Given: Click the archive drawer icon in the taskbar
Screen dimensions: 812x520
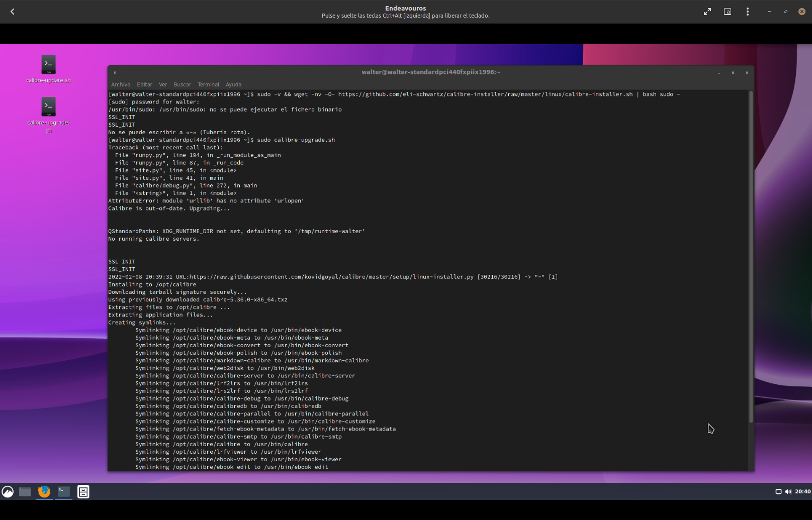Looking at the screenshot, I should point(83,492).
